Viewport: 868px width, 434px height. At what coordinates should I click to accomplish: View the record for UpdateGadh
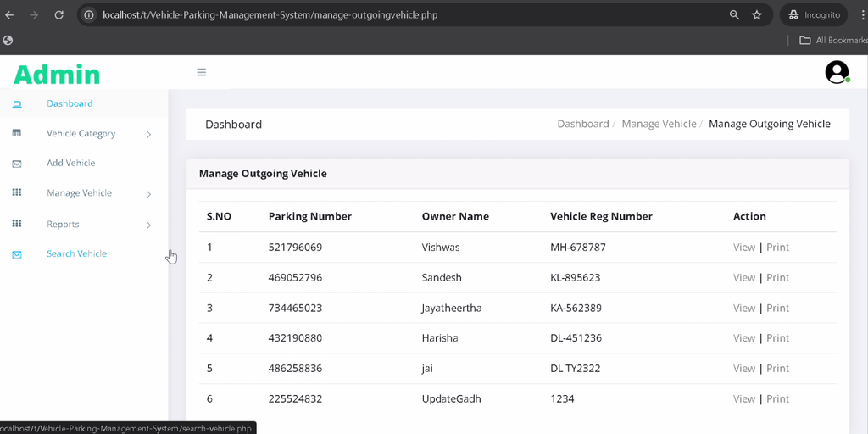(744, 398)
